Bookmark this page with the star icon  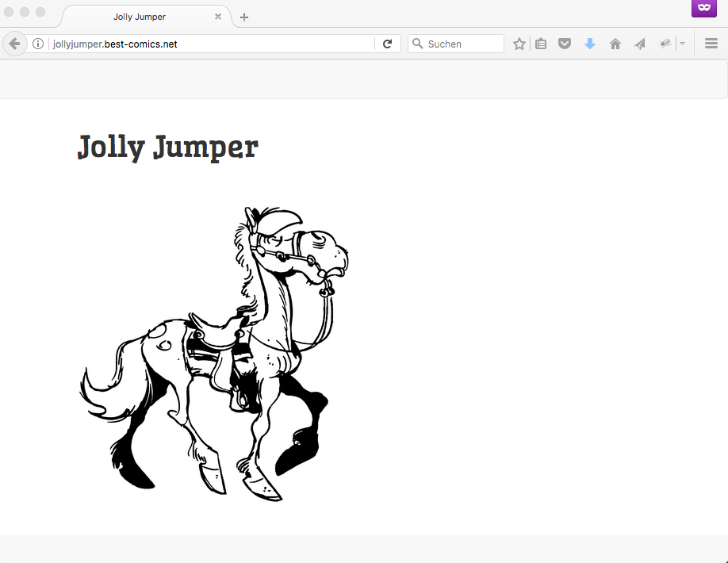click(x=519, y=44)
